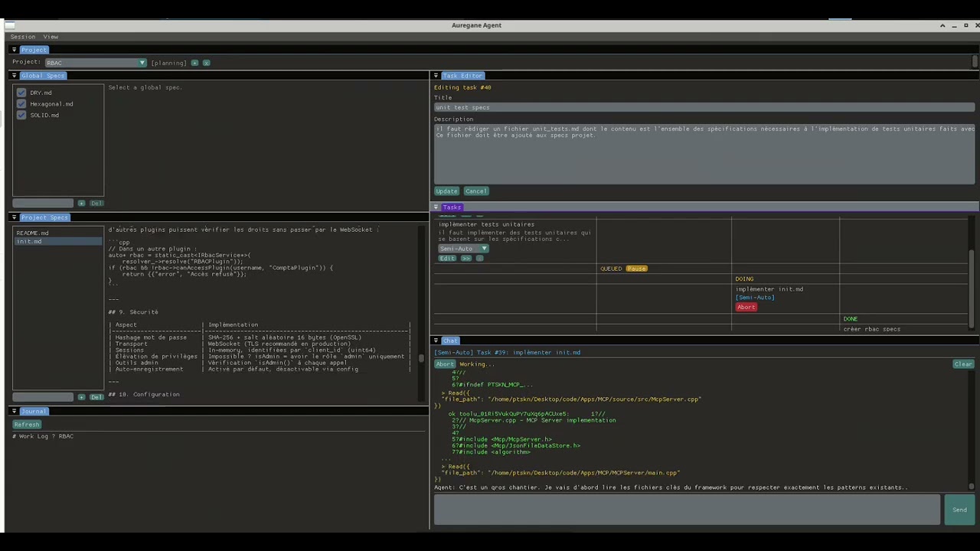Add a project spec with plus icon

(x=81, y=397)
